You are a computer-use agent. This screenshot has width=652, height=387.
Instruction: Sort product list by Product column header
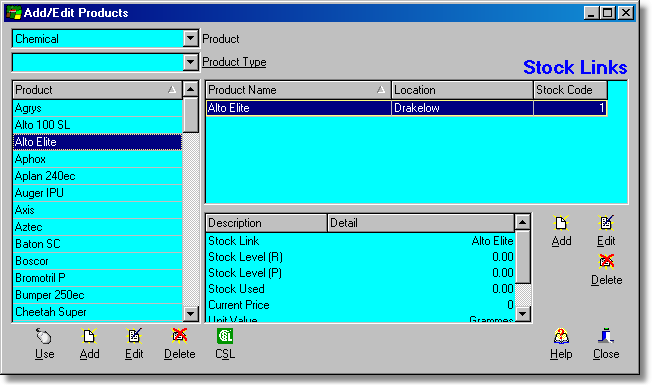[97, 90]
